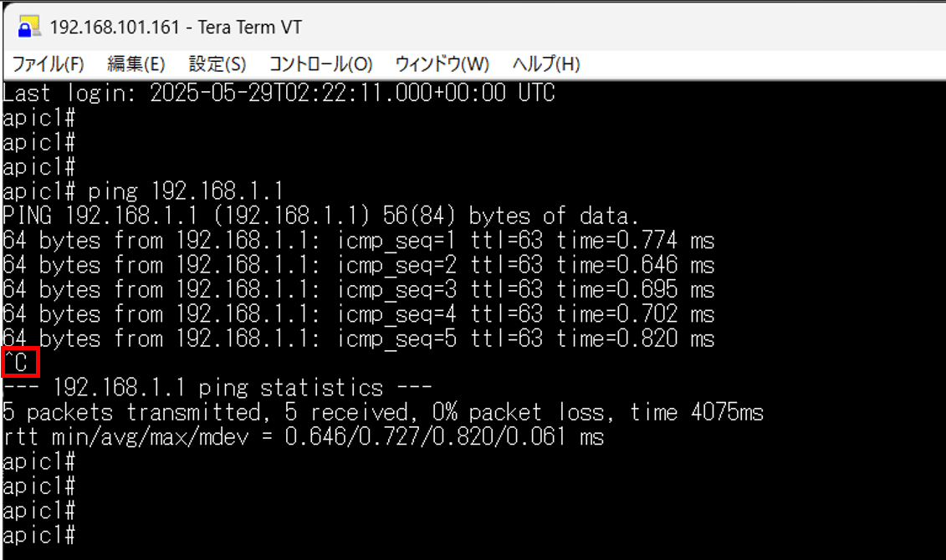Click the command line 'apic1# ping 192.168.1.1'
Image resolution: width=946 pixels, height=560 pixels.
click(x=143, y=191)
